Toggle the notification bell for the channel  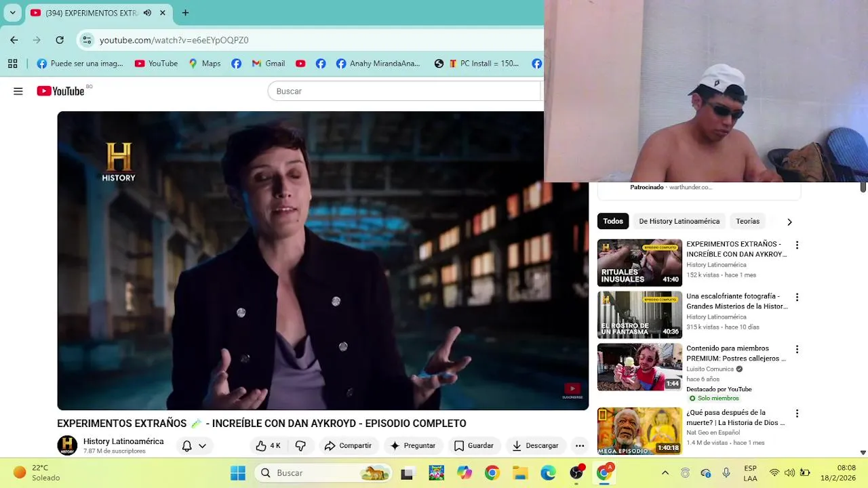point(186,445)
